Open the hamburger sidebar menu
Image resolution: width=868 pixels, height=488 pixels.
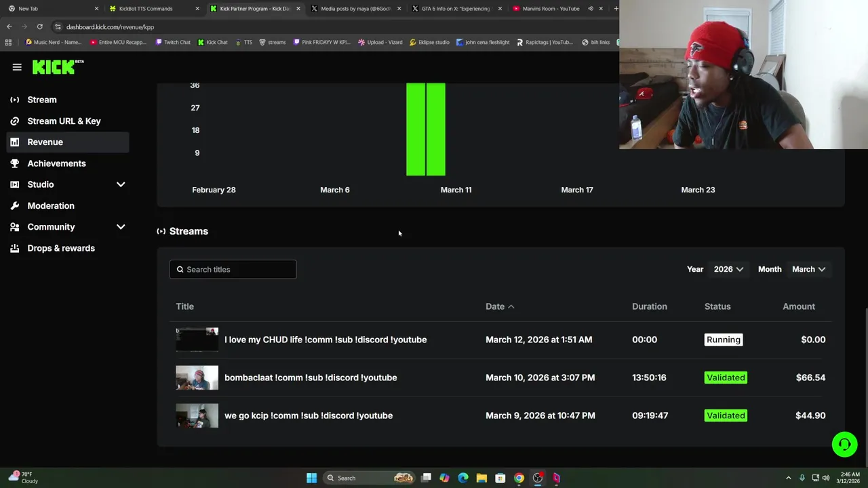point(17,67)
